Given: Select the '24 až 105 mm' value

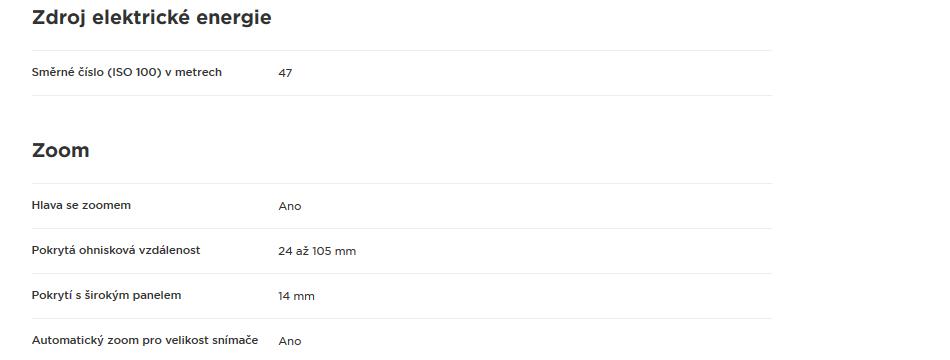Looking at the screenshot, I should point(317,251).
